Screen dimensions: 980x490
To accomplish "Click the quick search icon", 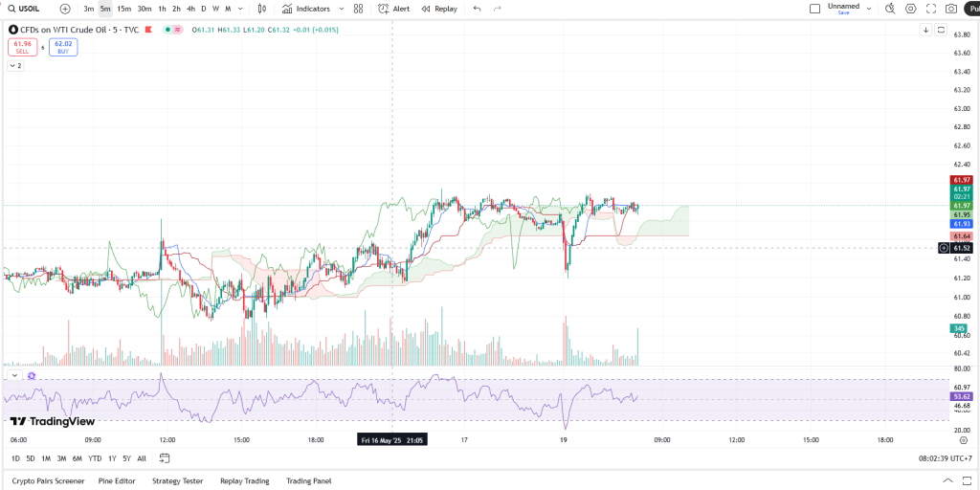I will pyautogui.click(x=890, y=9).
